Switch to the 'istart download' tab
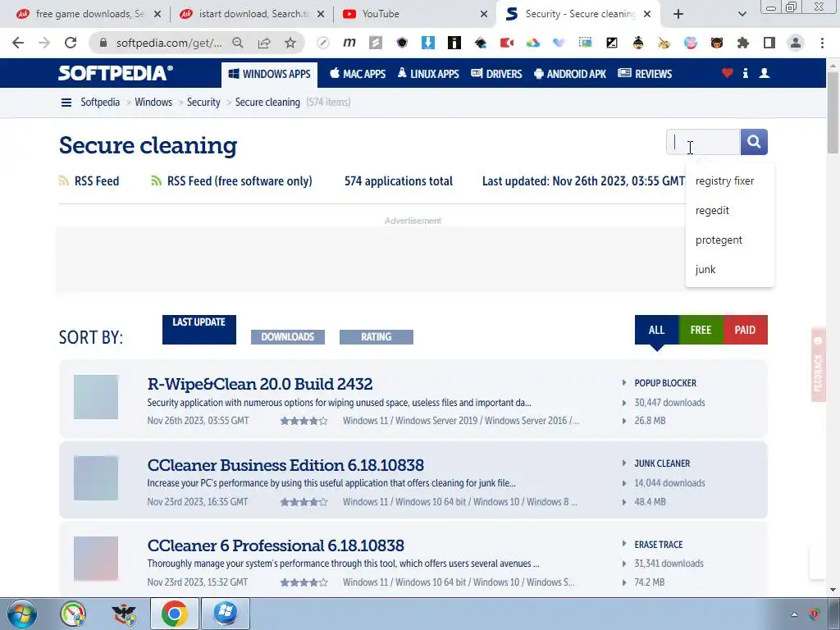This screenshot has width=840, height=630. coord(253,14)
